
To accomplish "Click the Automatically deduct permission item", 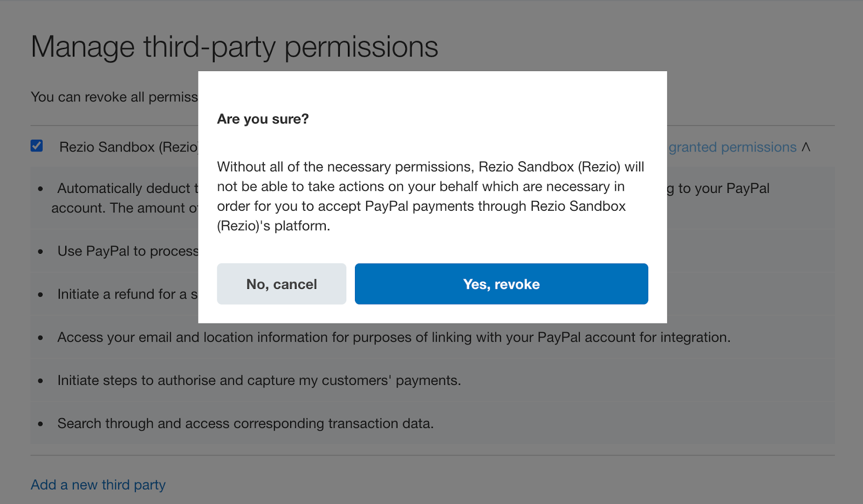I will (x=128, y=188).
